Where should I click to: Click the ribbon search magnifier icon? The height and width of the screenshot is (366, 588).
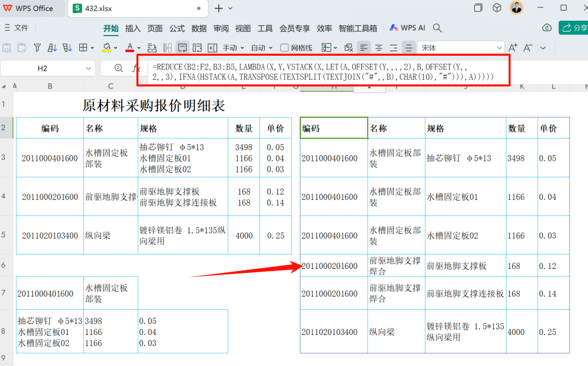point(437,28)
